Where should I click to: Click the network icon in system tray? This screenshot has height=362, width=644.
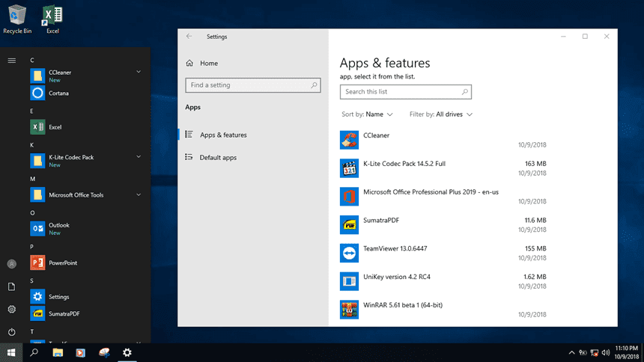[595, 352]
